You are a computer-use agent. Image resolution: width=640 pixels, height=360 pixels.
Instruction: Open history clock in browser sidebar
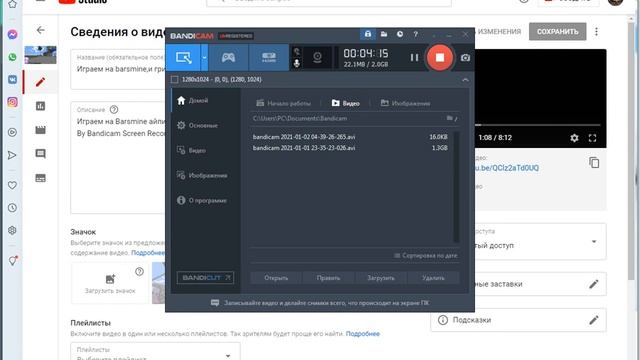pos(12,208)
